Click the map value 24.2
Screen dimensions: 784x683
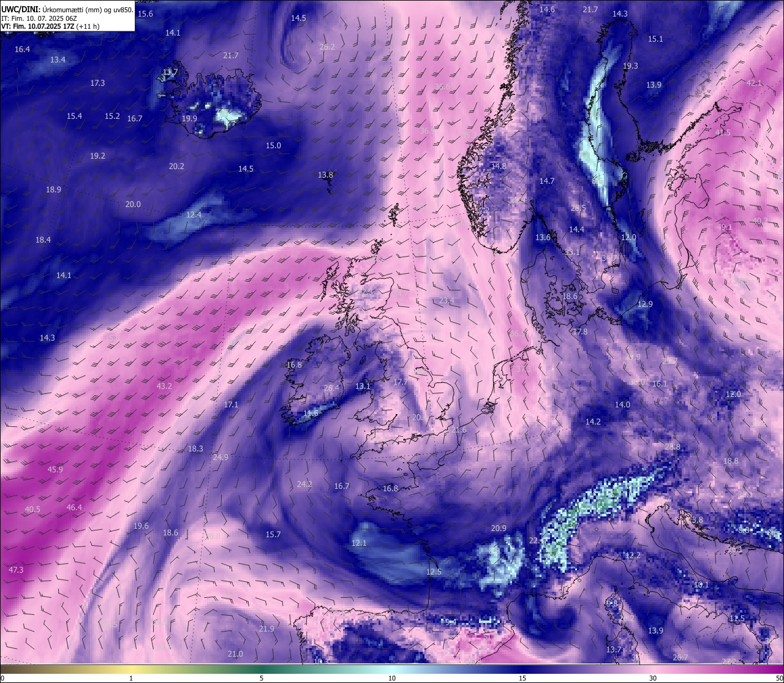point(304,484)
